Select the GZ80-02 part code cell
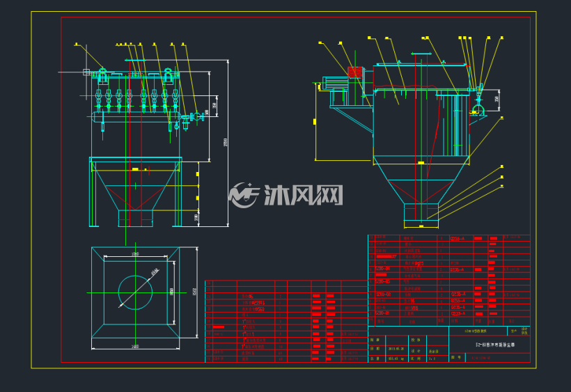The image size is (571, 392). pyautogui.click(x=383, y=294)
